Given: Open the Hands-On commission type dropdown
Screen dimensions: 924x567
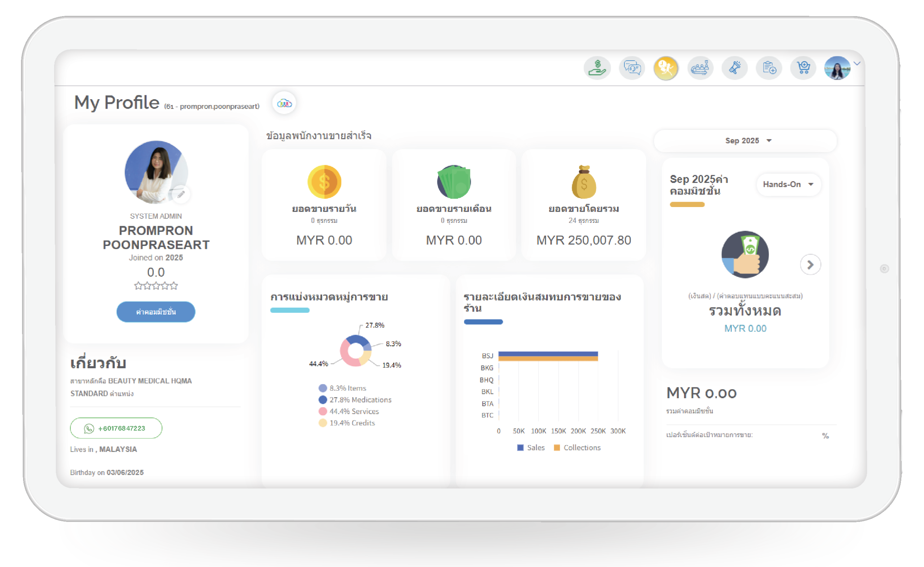Looking at the screenshot, I should [788, 184].
